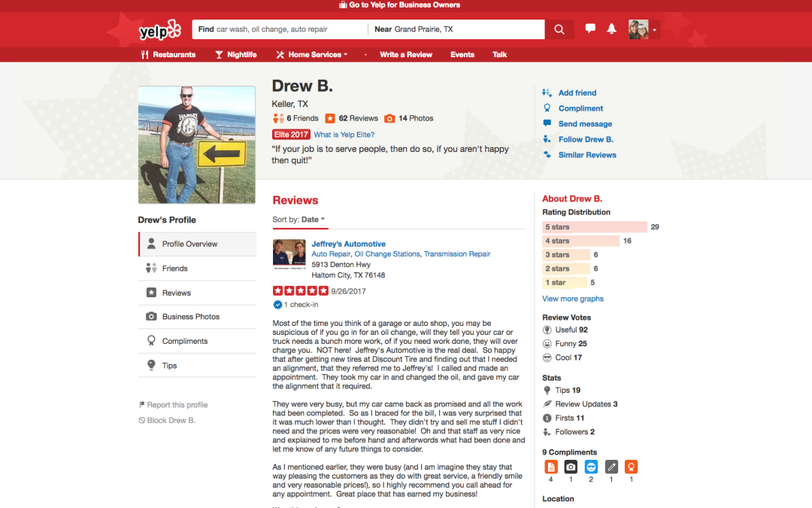Open the user account avatar dropdown
The height and width of the screenshot is (508, 812).
point(643,29)
